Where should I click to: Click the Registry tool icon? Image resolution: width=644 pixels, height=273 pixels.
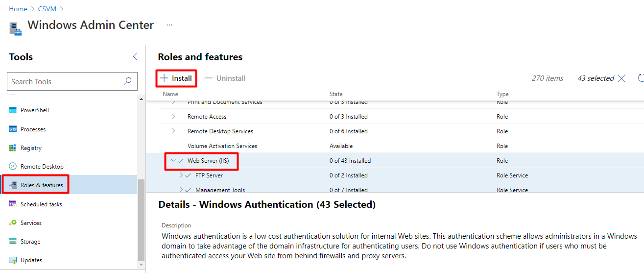point(13,148)
